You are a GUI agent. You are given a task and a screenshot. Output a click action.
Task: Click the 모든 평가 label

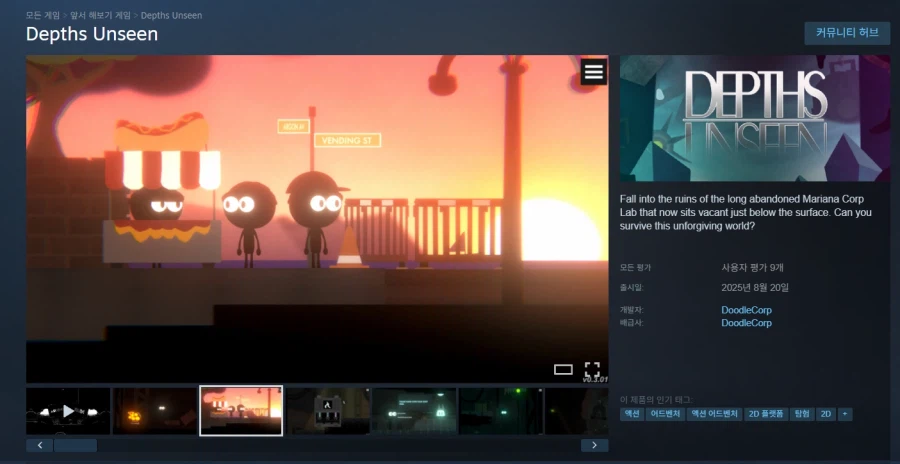(x=635, y=268)
